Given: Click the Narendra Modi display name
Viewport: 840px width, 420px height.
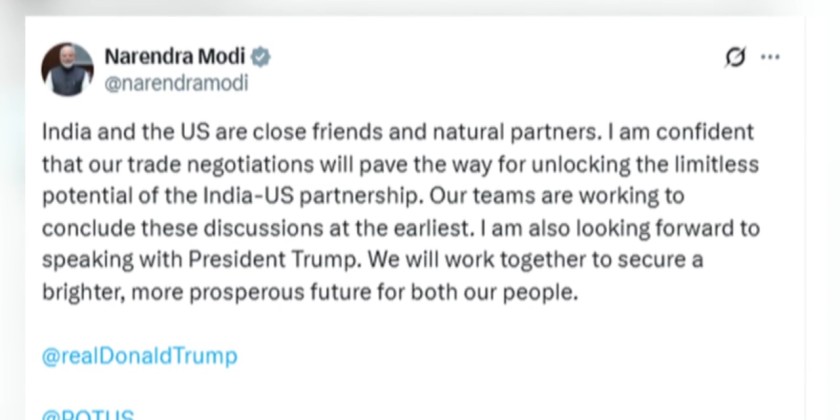Looking at the screenshot, I should pyautogui.click(x=176, y=55).
